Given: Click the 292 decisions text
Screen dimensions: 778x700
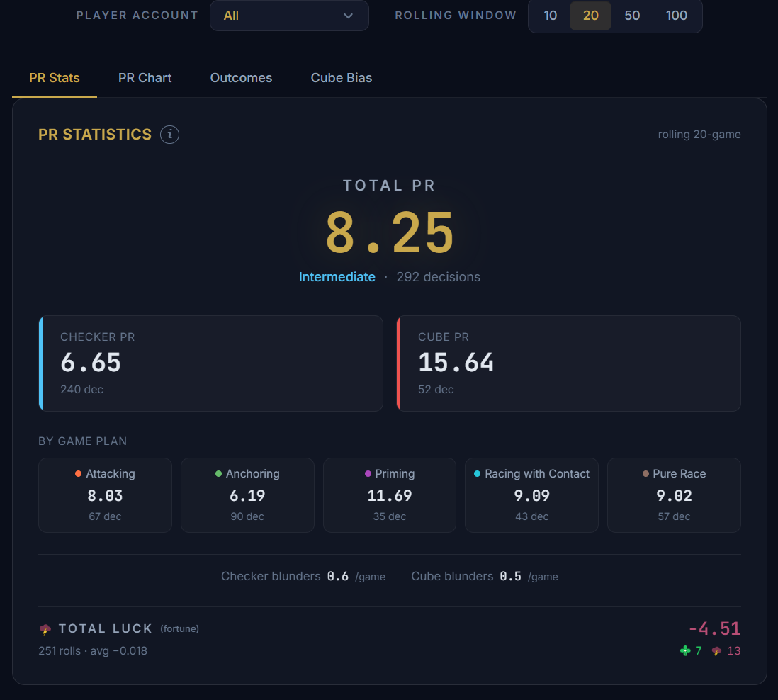Looking at the screenshot, I should (438, 277).
